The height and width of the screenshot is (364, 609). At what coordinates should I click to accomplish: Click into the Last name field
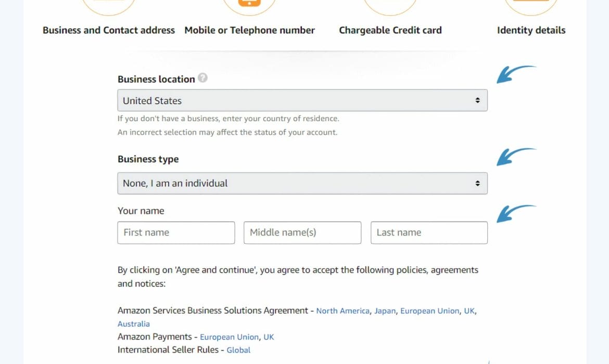point(429,232)
